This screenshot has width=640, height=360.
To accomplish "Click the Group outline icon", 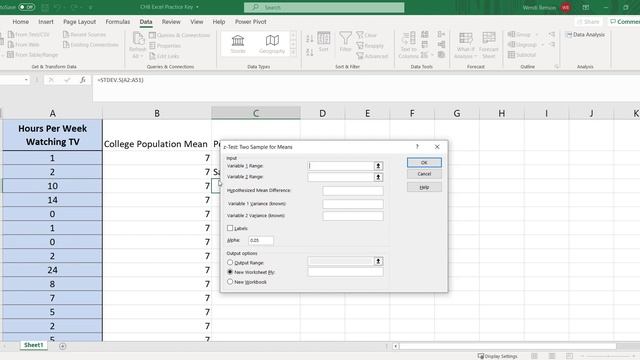I will pos(511,35).
